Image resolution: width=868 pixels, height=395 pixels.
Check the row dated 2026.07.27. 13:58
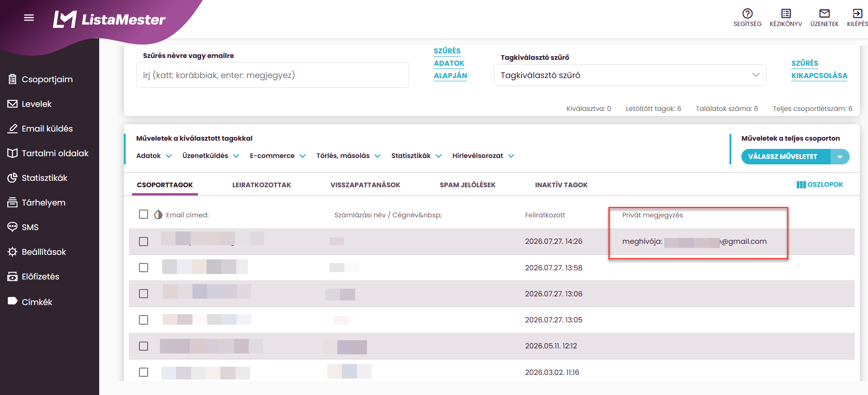(x=144, y=268)
